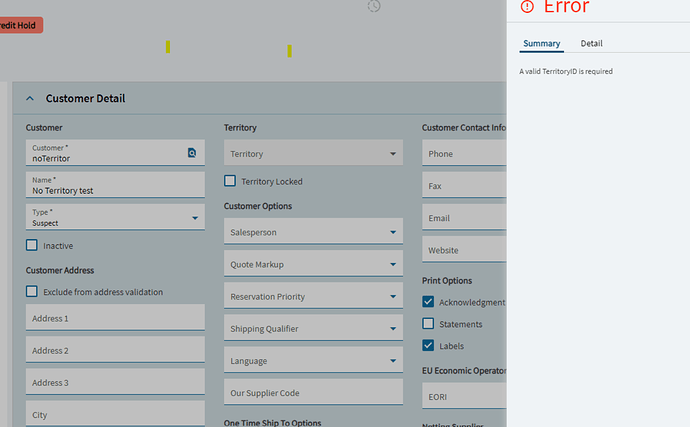This screenshot has height=427, width=690.
Task: Uncheck the Labels print option
Action: click(x=428, y=345)
